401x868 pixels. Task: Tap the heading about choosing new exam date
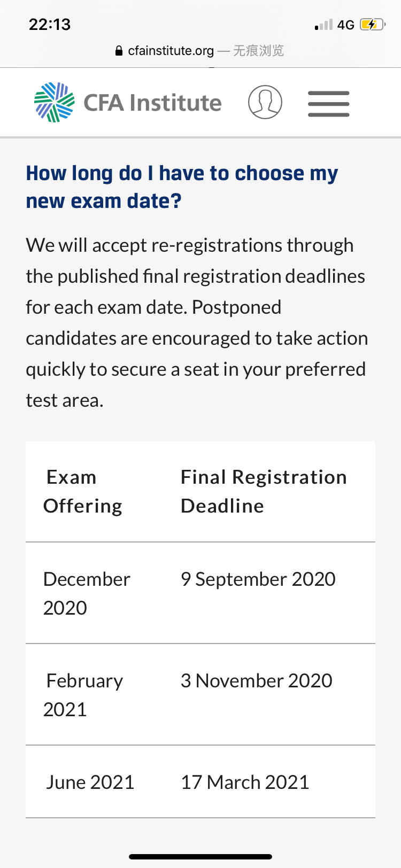coord(182,187)
